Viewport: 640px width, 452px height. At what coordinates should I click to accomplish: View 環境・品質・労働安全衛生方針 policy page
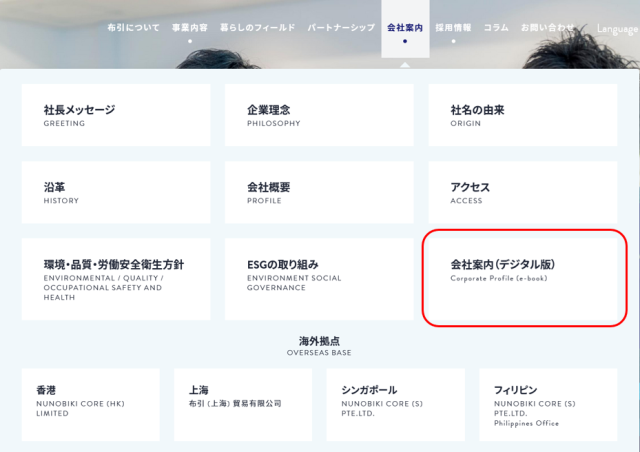click(x=116, y=278)
